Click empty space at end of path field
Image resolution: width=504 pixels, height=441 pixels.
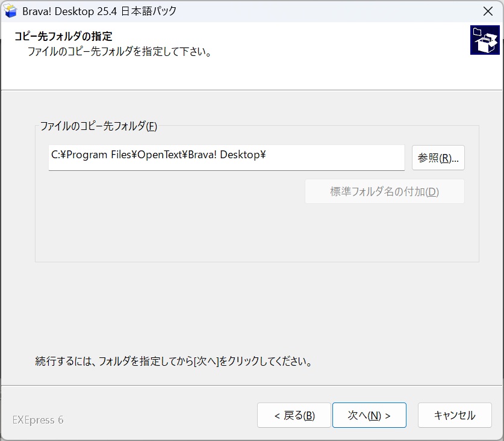click(337, 157)
